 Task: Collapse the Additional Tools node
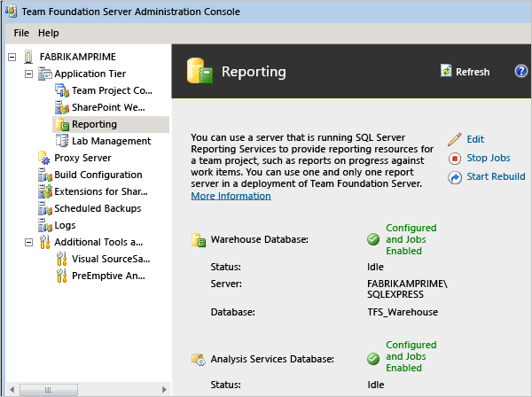click(28, 242)
